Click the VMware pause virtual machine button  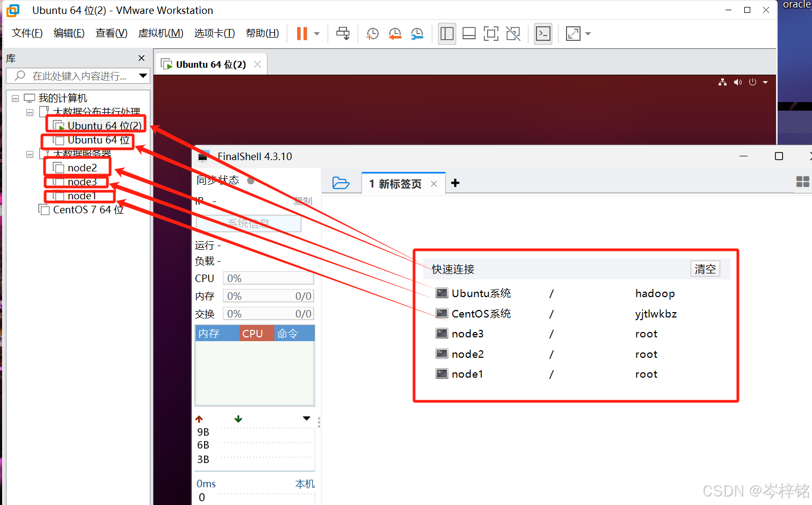302,34
